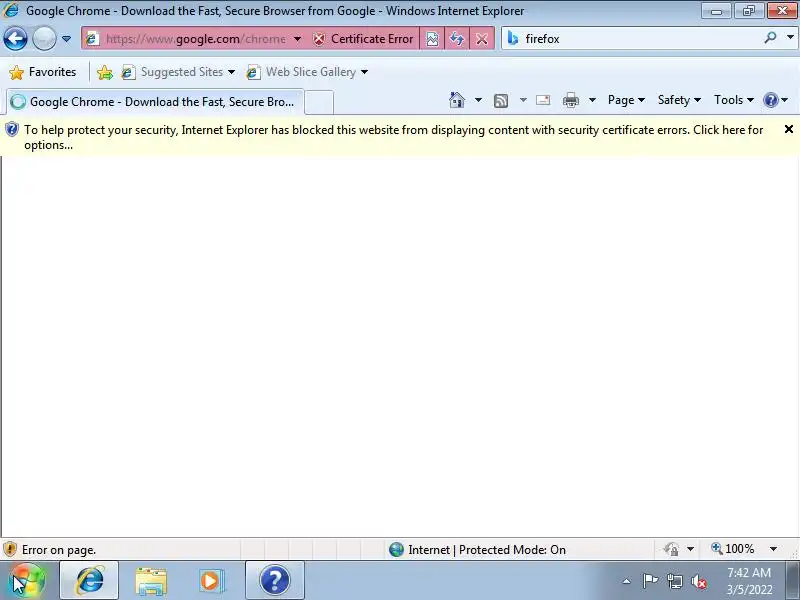Click the Read Mail envelope icon

coord(543,100)
